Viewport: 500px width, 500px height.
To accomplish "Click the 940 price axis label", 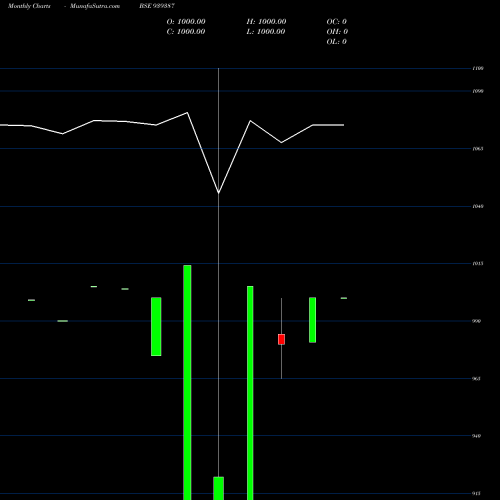I will (477, 436).
